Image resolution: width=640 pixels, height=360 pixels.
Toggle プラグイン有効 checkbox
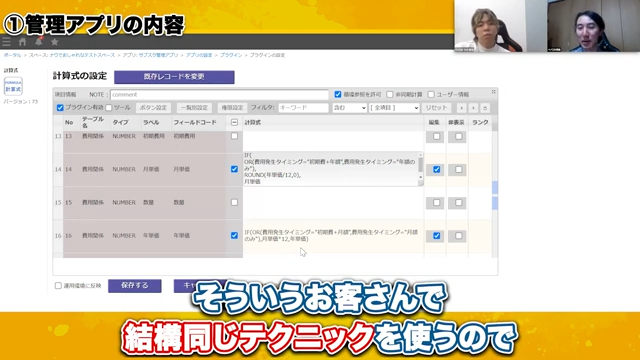click(x=60, y=108)
